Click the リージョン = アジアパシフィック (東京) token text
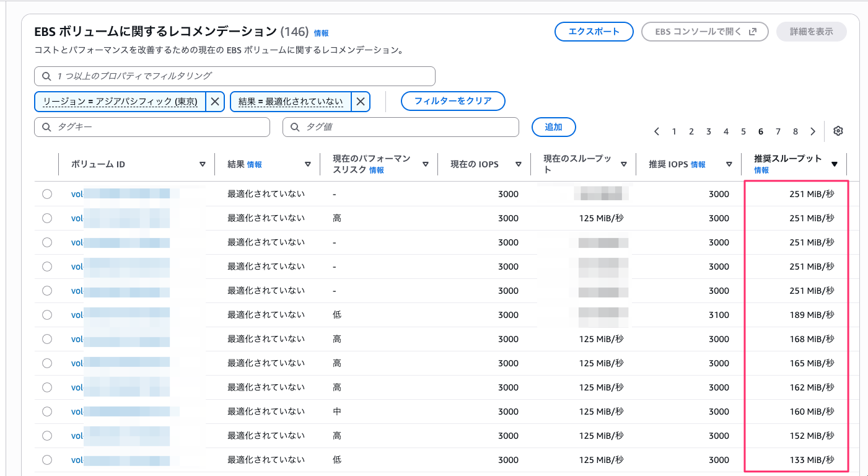The height and width of the screenshot is (476, 868). point(120,102)
